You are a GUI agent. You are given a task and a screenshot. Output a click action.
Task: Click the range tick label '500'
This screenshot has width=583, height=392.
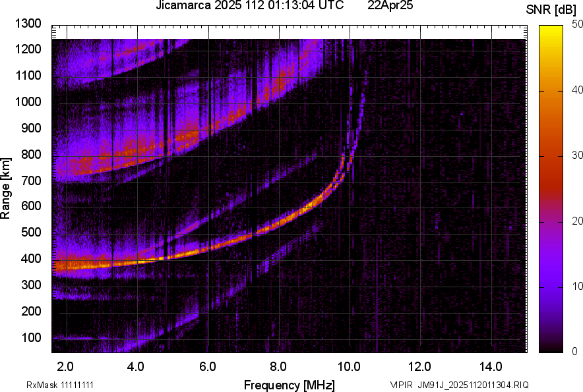tap(31, 232)
